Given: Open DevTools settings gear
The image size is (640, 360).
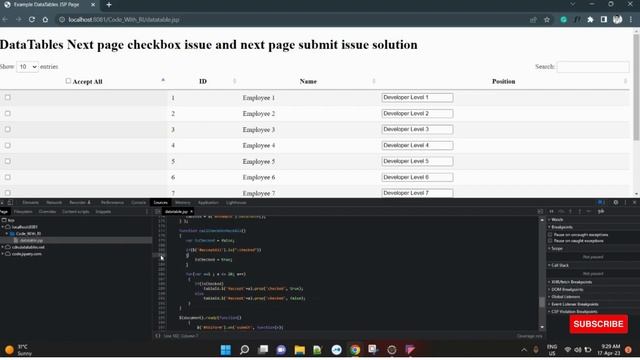Looking at the screenshot, I should (x=616, y=202).
